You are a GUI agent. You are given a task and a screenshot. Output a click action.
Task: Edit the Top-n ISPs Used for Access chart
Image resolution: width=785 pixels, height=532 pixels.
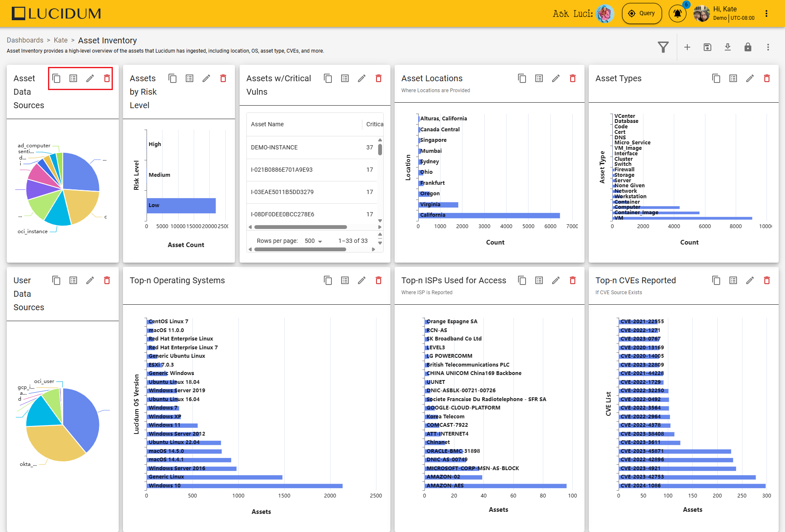[x=556, y=280]
